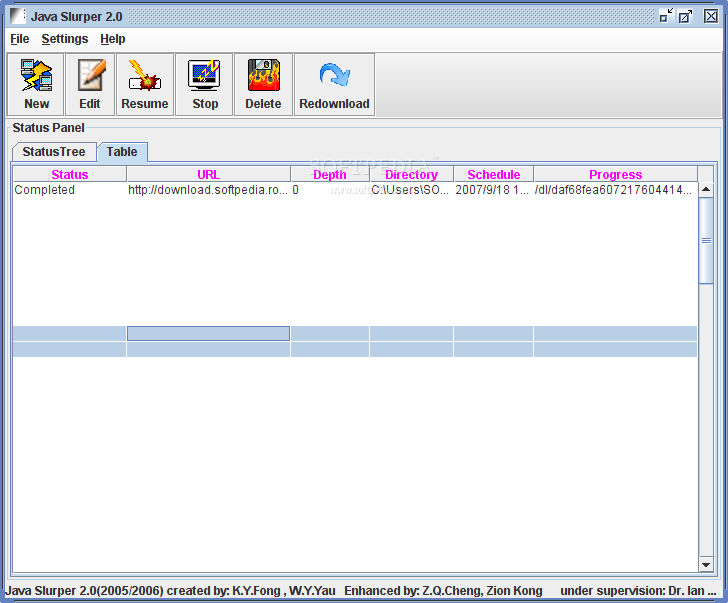Click the Resume download icon
The width and height of the screenshot is (728, 603).
tap(144, 75)
